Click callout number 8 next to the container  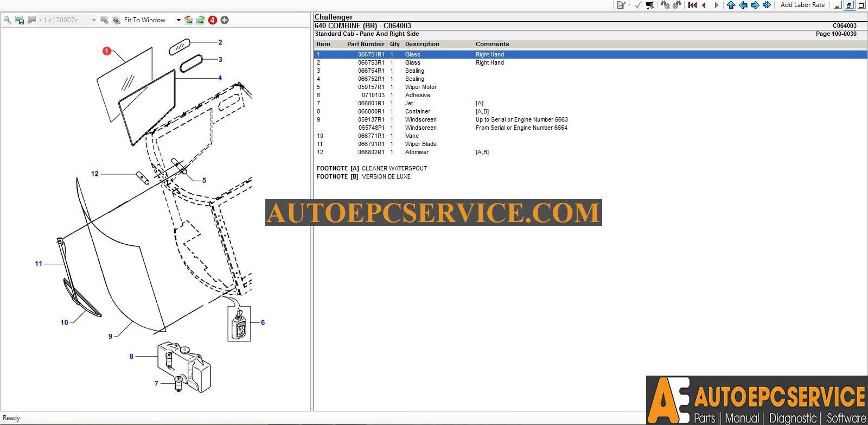tap(131, 357)
